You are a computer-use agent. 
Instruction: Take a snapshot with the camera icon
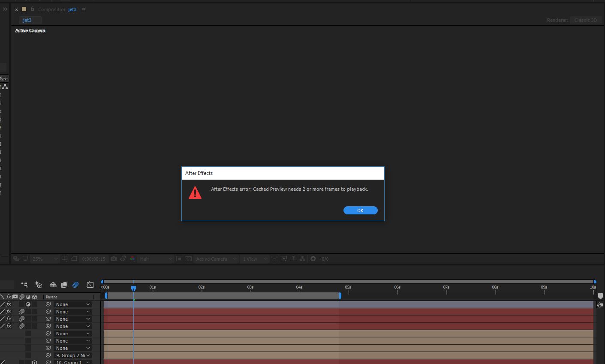pos(113,259)
